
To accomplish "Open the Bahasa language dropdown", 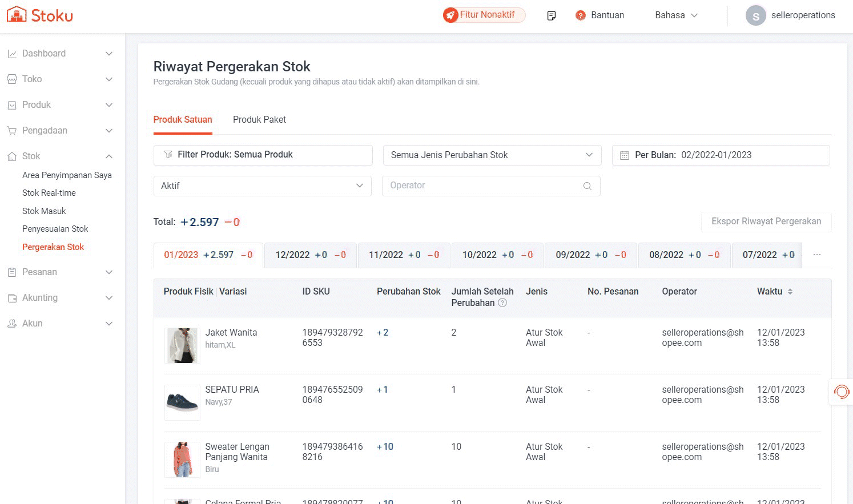I will 676,15.
